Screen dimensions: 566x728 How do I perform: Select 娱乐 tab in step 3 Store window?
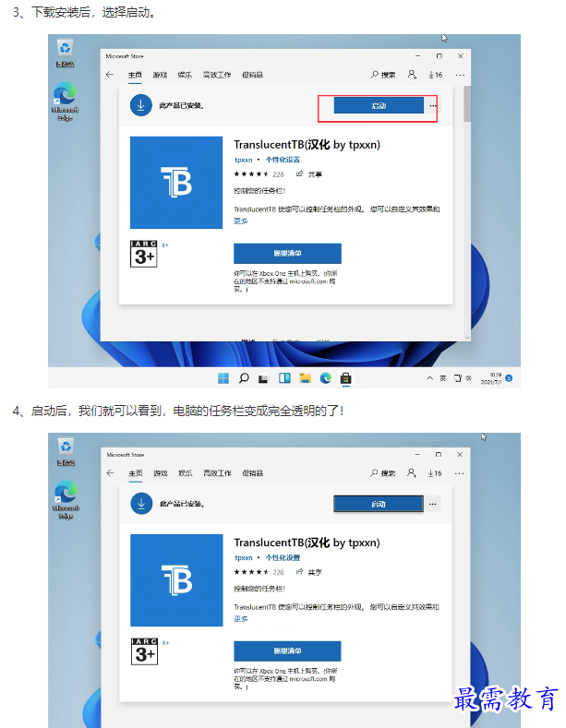[x=185, y=75]
